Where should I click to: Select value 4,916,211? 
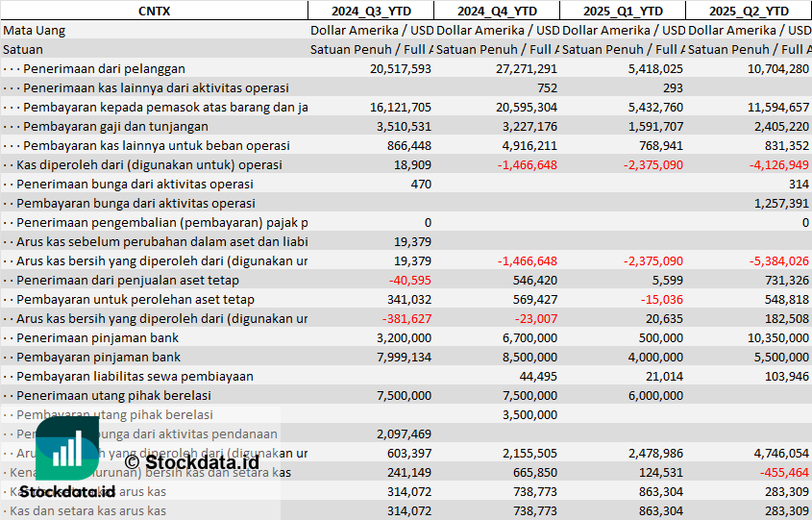529,145
